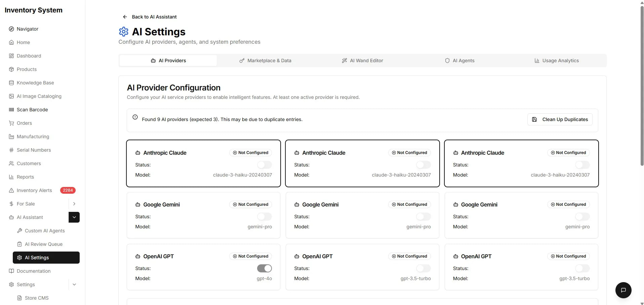This screenshot has width=644, height=305.
Task: Click the back arrow icon
Action: pyautogui.click(x=125, y=17)
